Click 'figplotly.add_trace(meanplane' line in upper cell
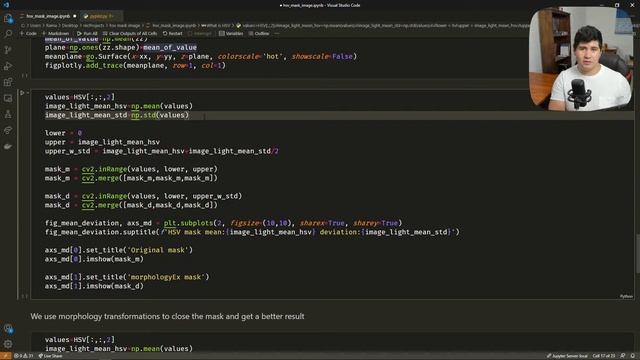 point(135,65)
